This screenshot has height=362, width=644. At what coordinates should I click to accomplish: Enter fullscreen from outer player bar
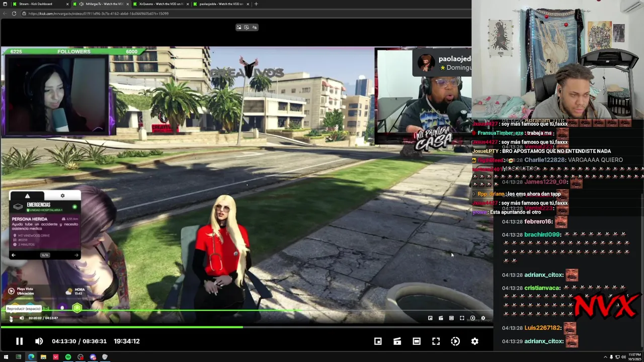(x=436, y=341)
